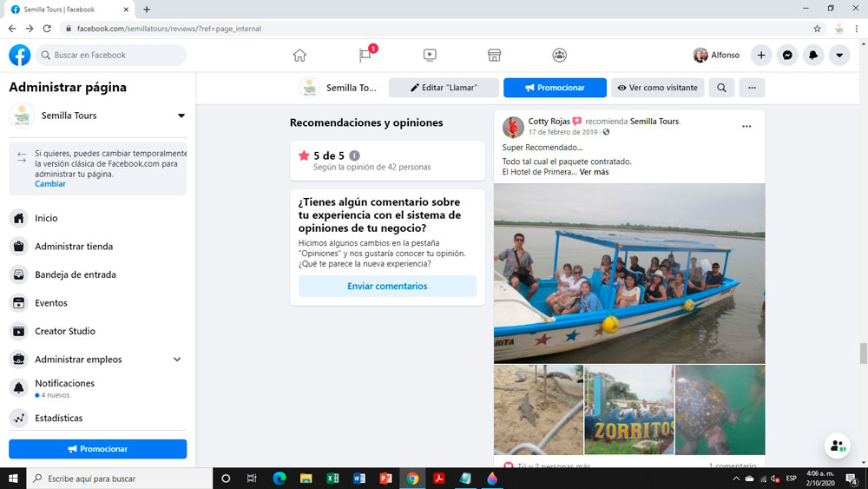Open Estadísticas in the sidebar

[x=98, y=418]
